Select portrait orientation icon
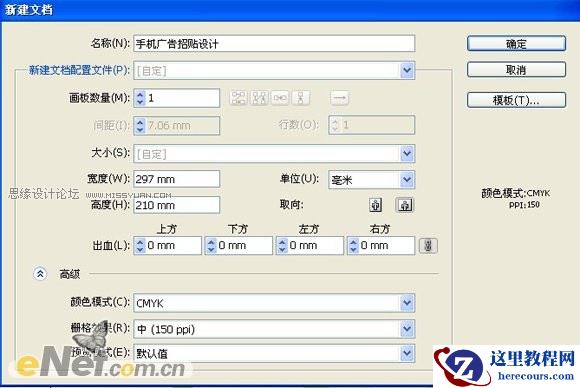580x388 pixels. point(375,205)
